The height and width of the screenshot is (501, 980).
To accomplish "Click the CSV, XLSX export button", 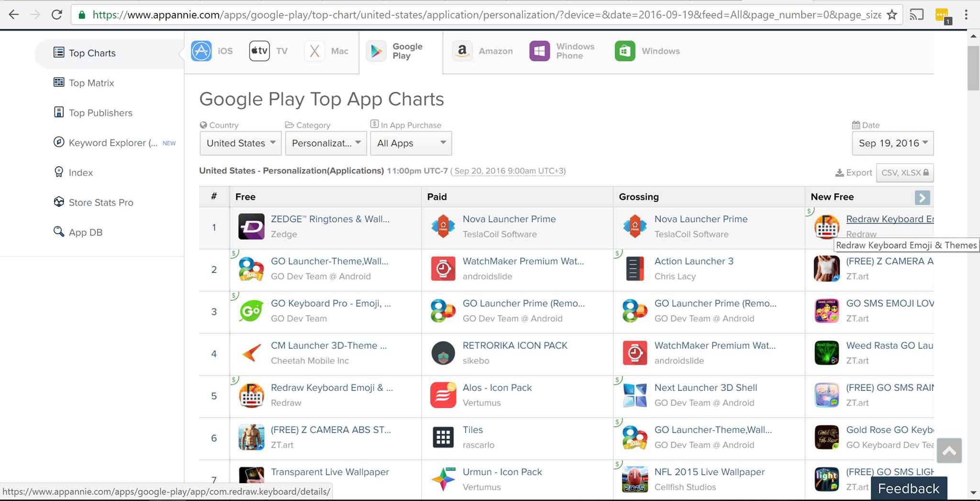I will click(x=904, y=173).
